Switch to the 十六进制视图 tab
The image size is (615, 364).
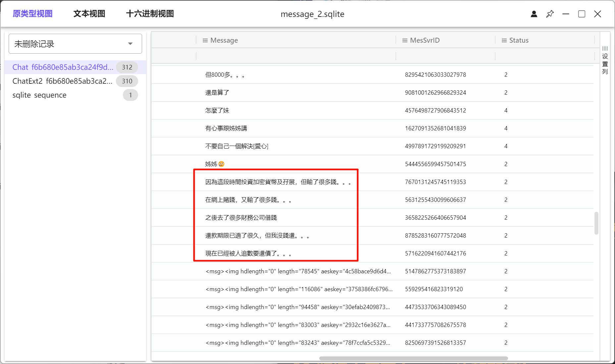(150, 14)
